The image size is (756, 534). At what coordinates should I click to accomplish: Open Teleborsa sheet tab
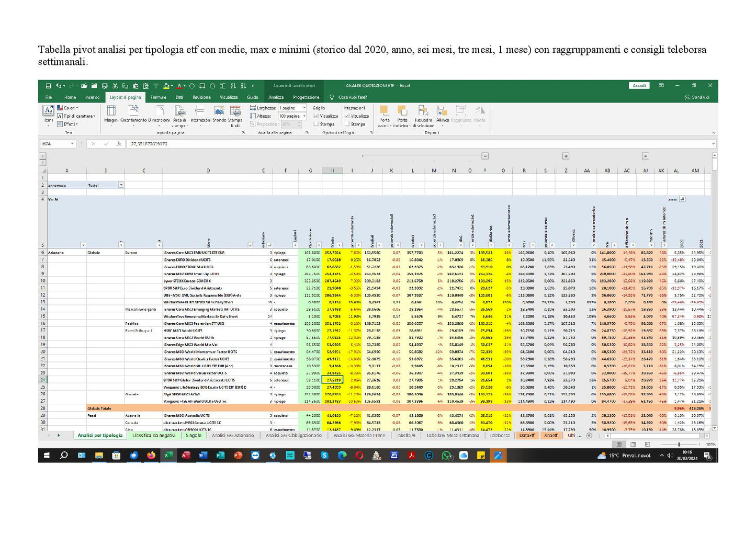[x=500, y=435]
